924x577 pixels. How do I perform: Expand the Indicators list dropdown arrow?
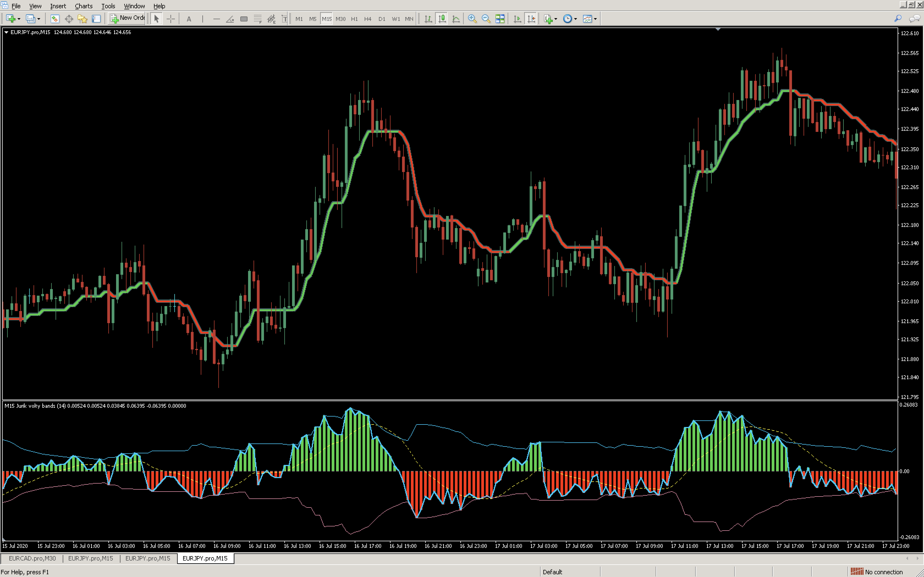point(555,19)
